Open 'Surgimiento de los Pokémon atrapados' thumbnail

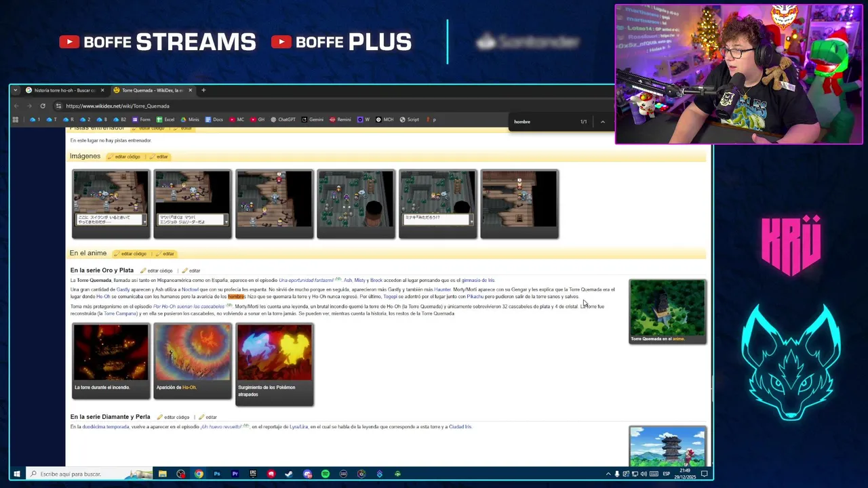click(275, 352)
